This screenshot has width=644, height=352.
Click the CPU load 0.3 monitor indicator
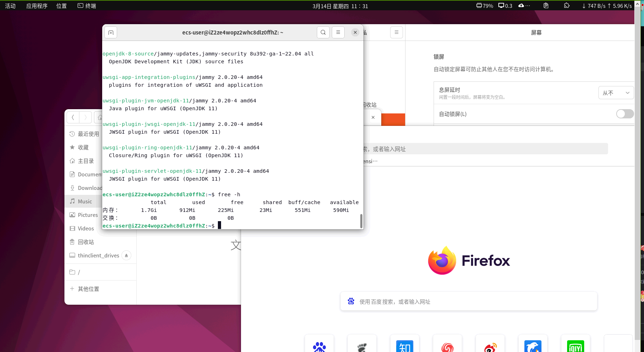pyautogui.click(x=505, y=6)
